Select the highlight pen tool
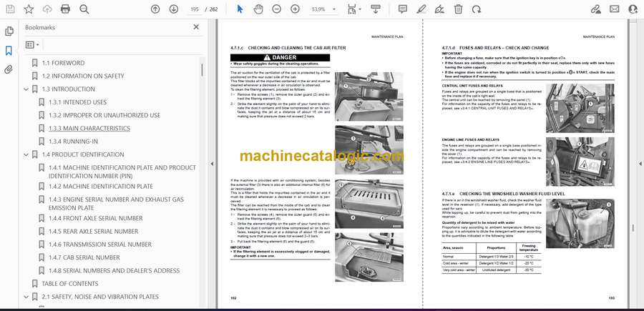 [421, 9]
